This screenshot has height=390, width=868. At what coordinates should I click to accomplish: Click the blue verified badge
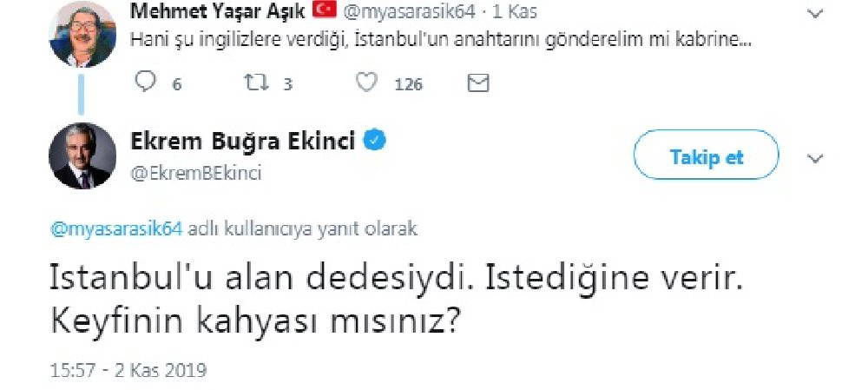pos(374,141)
